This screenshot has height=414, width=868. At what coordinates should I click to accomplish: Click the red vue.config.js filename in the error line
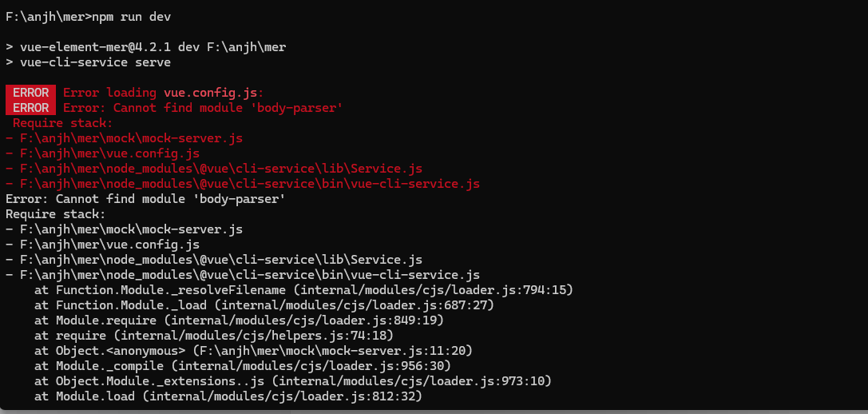[214, 93]
